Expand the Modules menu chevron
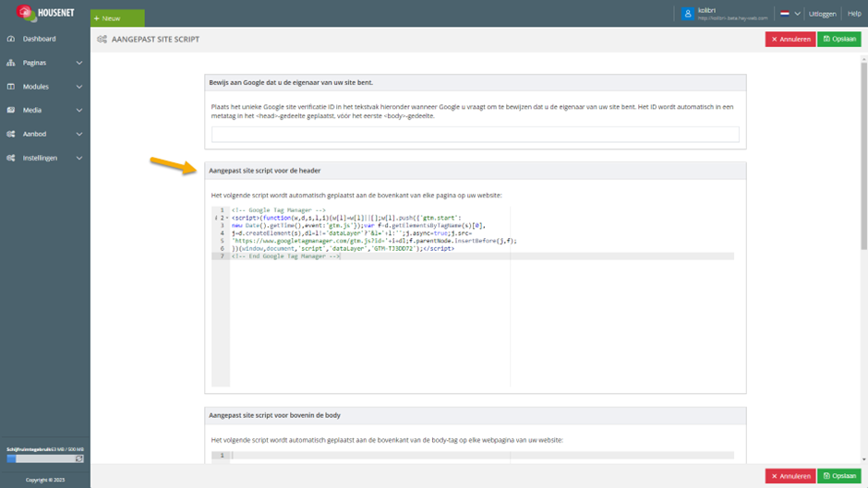Viewport: 868px width, 488px height. tap(79, 87)
